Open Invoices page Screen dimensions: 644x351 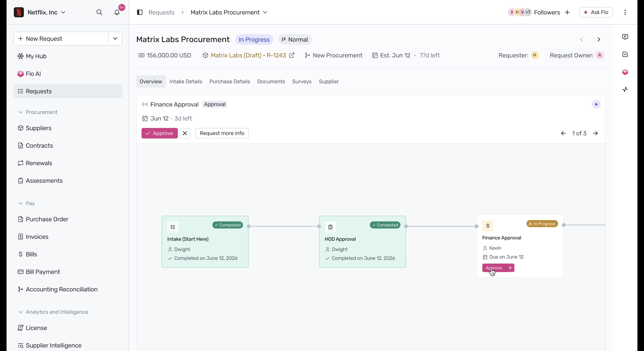[x=68, y=237]
